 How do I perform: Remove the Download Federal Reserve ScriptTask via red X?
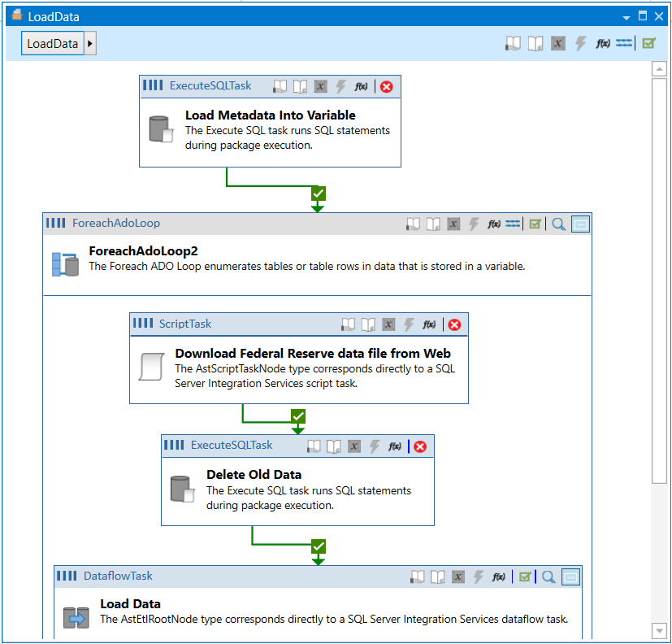[454, 324]
